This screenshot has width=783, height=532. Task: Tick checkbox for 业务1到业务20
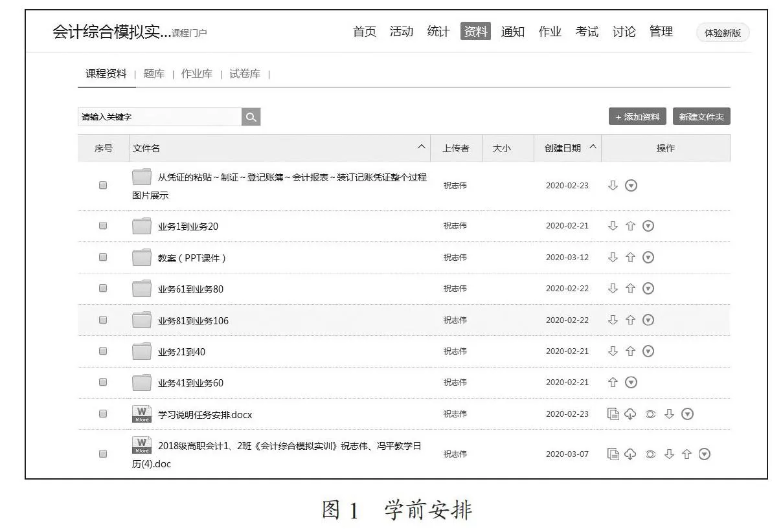coord(103,226)
